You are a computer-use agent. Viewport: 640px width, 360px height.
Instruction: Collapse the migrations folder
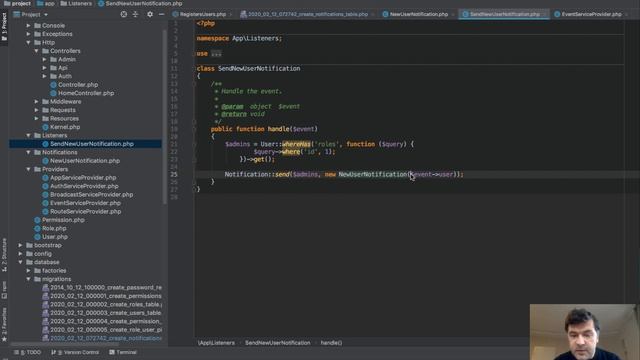click(x=29, y=279)
